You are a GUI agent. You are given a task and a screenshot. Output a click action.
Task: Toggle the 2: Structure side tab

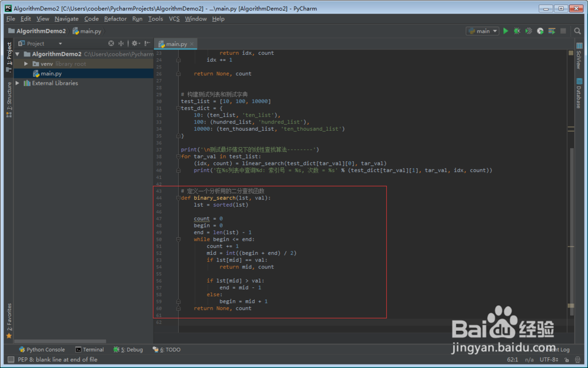click(x=9, y=100)
